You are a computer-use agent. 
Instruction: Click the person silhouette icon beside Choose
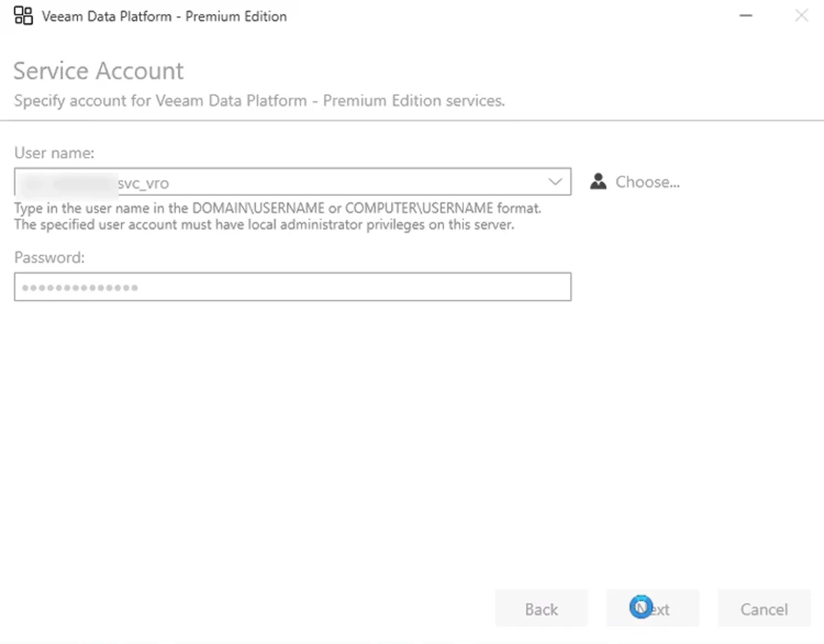click(x=598, y=181)
